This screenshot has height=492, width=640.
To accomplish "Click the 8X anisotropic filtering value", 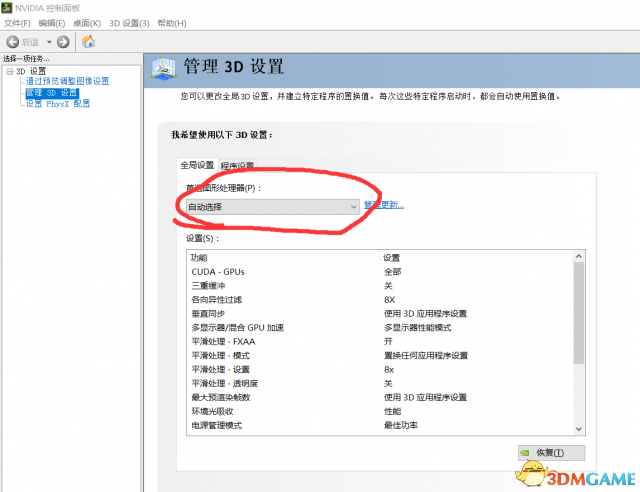I will [x=389, y=300].
